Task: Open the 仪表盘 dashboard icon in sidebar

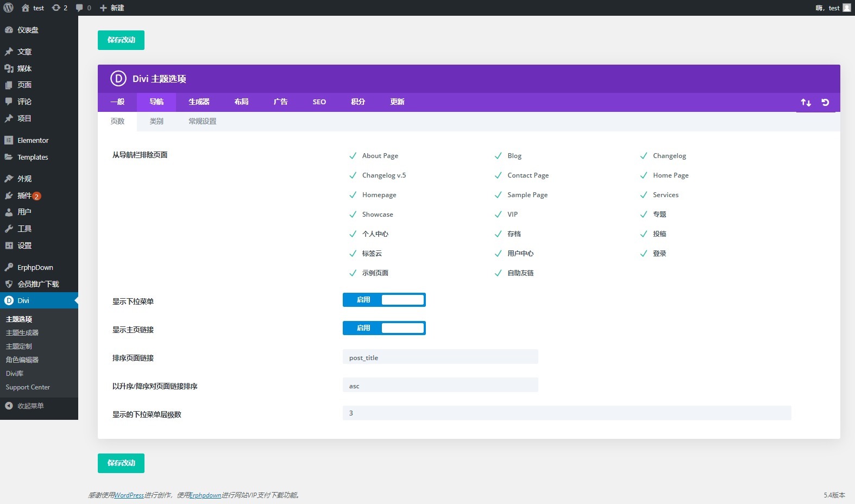Action: click(9, 30)
